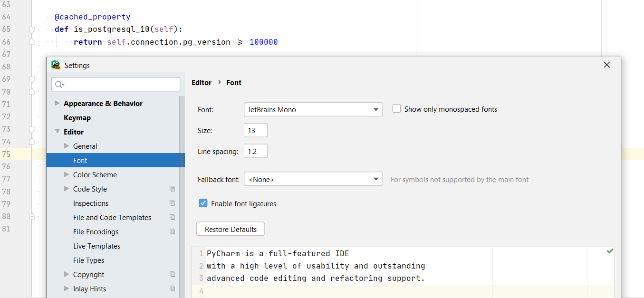Viewport: 644px width, 298px height.
Task: Expand the Copyright node
Action: tap(67, 274)
